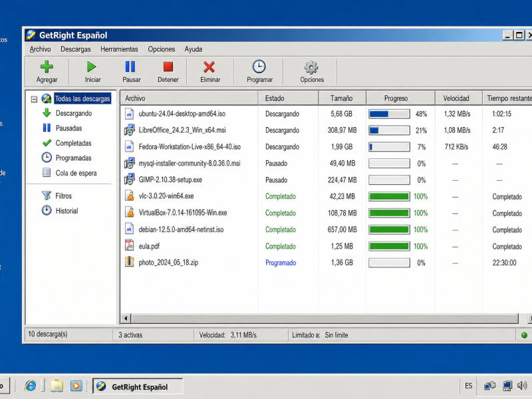
Task: Click the installer icon of GIMP-2.10.38-setup.exe
Action: coord(129,180)
